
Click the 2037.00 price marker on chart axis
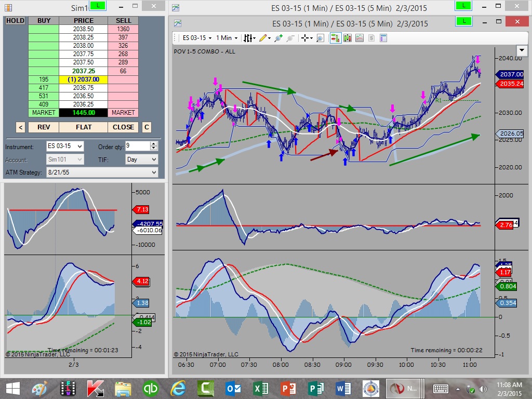tap(510, 74)
